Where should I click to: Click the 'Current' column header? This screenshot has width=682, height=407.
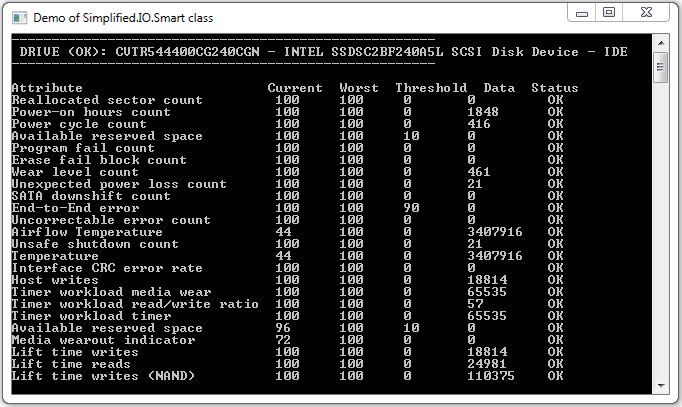tap(295, 88)
